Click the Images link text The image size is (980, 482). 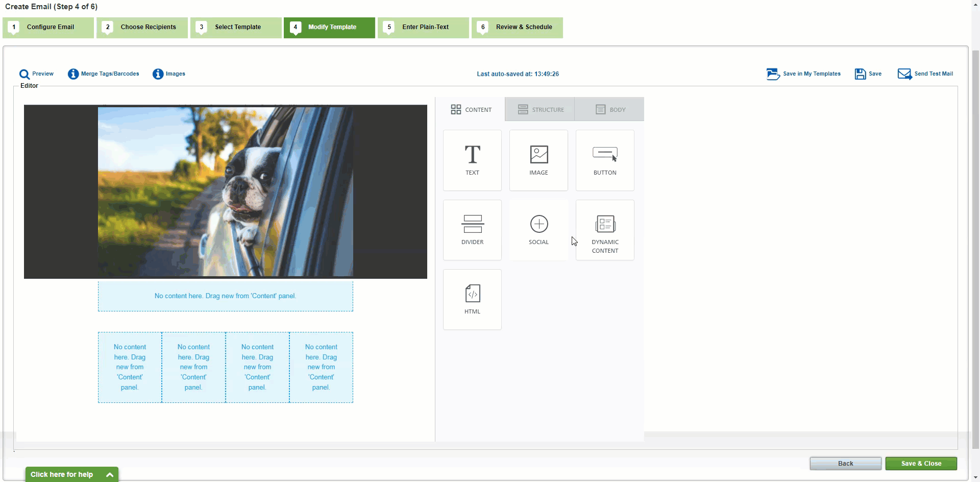pos(175,74)
